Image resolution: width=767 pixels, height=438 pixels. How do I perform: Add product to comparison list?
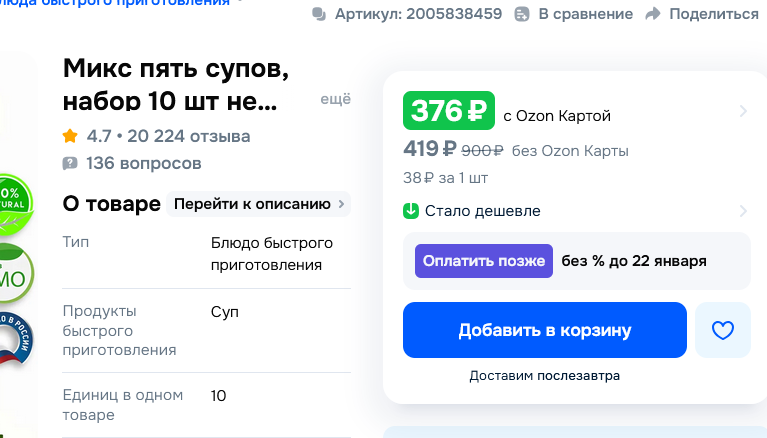click(573, 14)
